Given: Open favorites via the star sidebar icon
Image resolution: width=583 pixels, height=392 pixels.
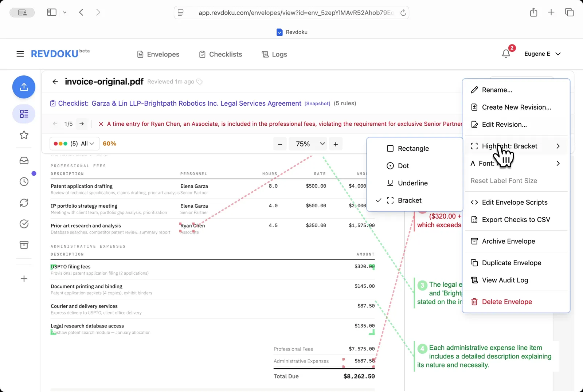Looking at the screenshot, I should pyautogui.click(x=24, y=135).
